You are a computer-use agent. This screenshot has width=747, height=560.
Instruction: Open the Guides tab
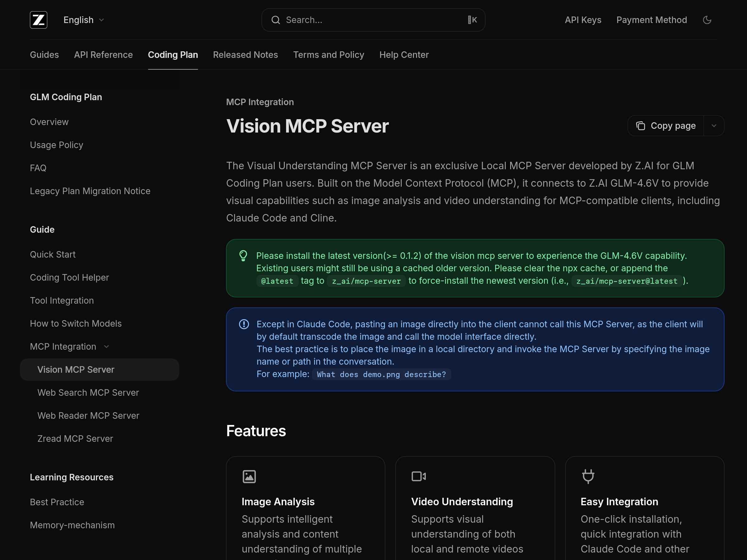tap(44, 55)
